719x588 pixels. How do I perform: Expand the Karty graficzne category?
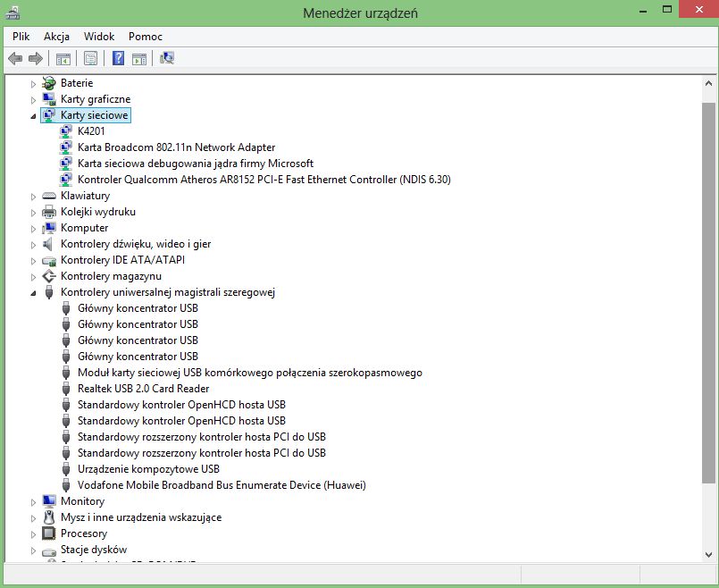34,99
